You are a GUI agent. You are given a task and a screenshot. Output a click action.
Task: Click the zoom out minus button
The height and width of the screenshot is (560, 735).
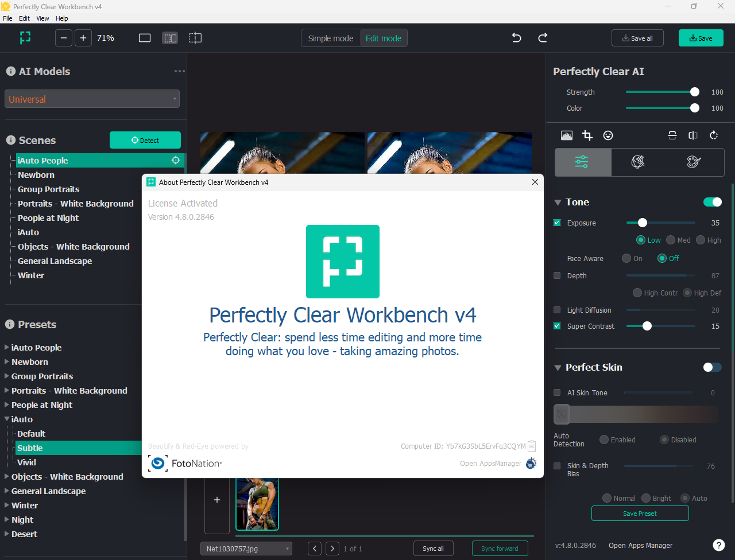click(64, 38)
